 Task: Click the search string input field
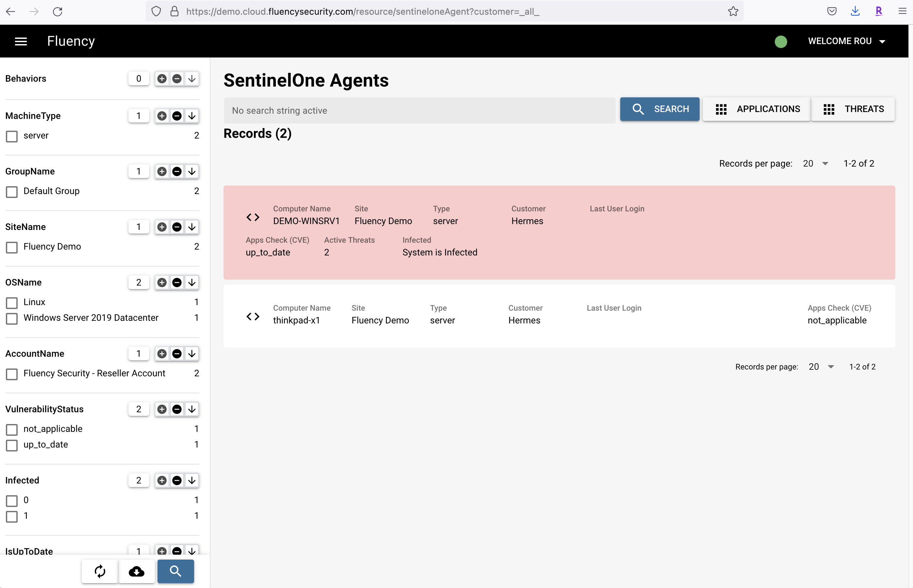(x=419, y=110)
